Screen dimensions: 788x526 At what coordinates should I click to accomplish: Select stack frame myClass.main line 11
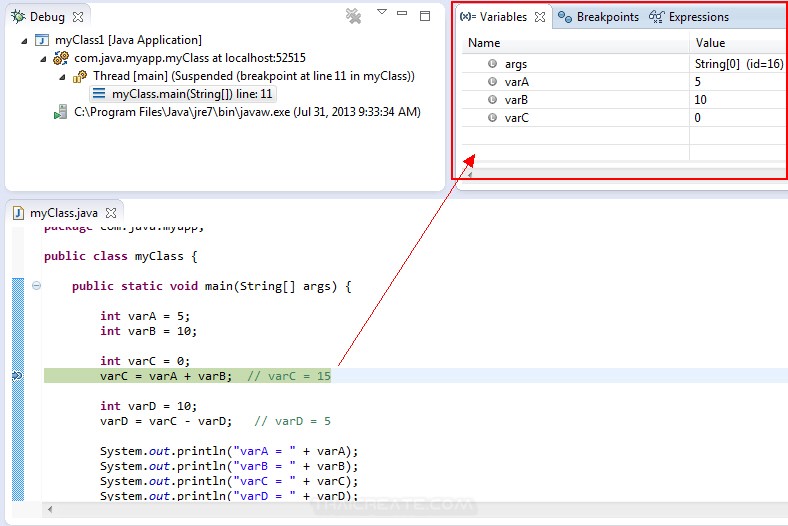pos(192,94)
